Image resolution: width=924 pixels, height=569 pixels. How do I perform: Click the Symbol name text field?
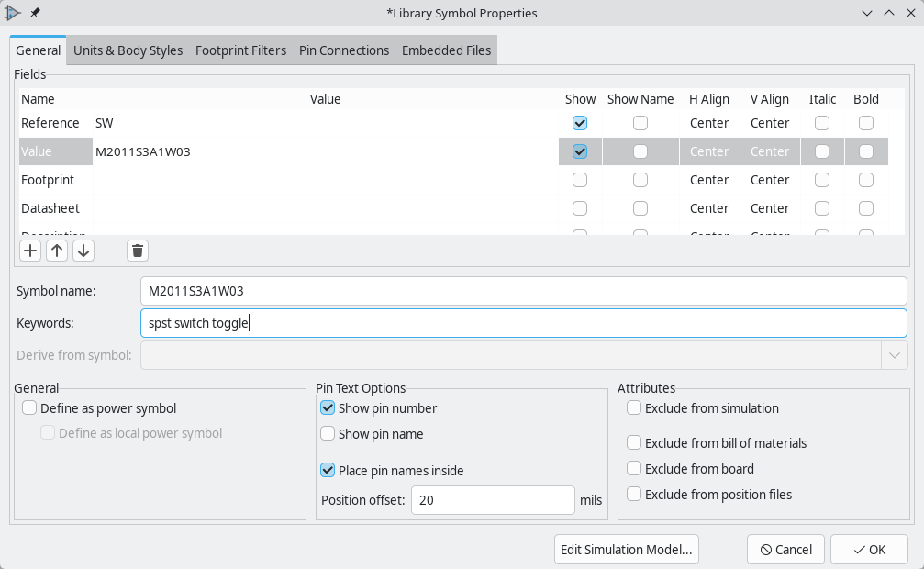pos(523,291)
